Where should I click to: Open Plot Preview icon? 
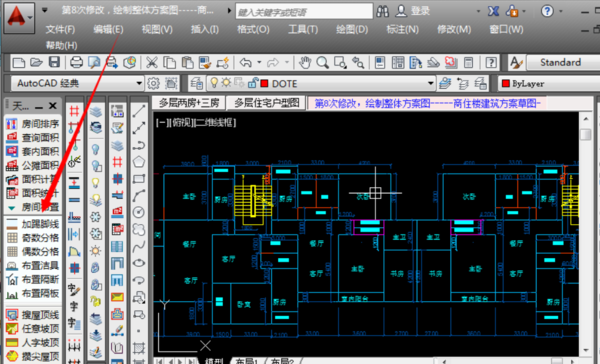tap(94, 62)
